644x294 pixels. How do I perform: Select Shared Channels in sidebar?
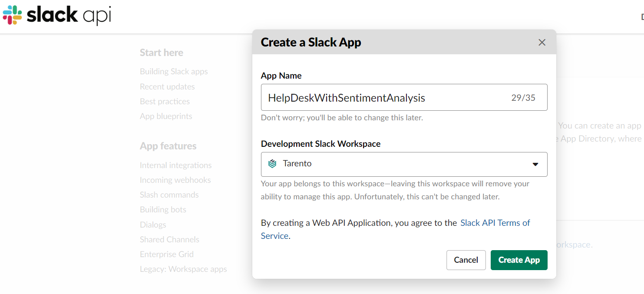pos(169,239)
